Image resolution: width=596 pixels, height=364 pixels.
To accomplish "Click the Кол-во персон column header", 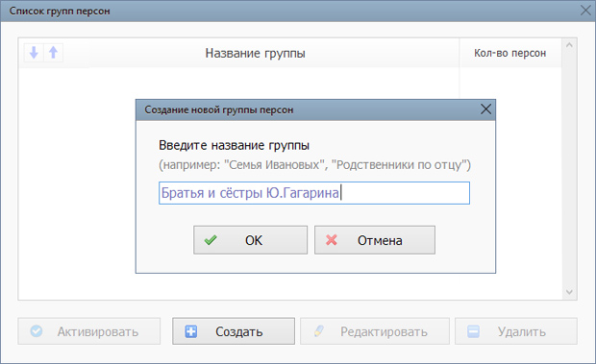I will tap(509, 53).
